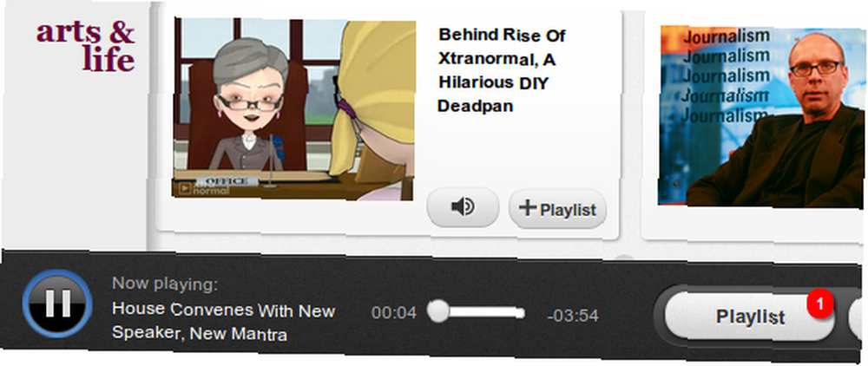Click the red badge showing 1
The image size is (868, 366).
(820, 304)
